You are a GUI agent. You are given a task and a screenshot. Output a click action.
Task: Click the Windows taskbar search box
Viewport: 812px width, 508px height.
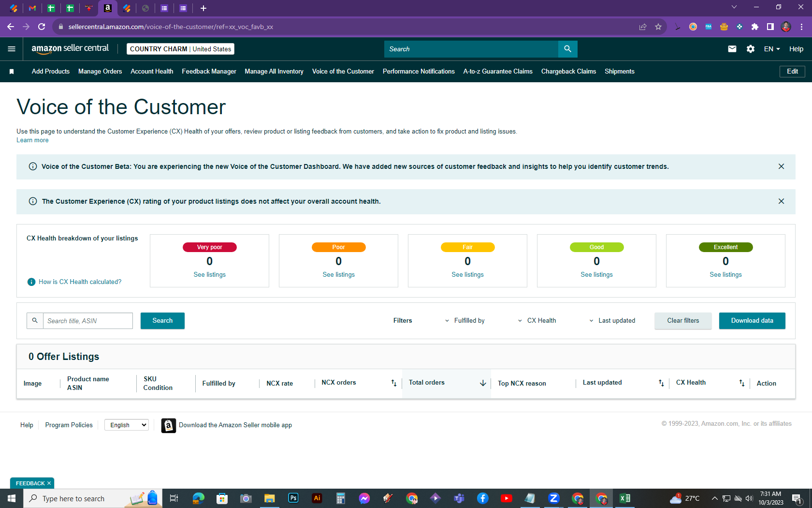coord(92,498)
